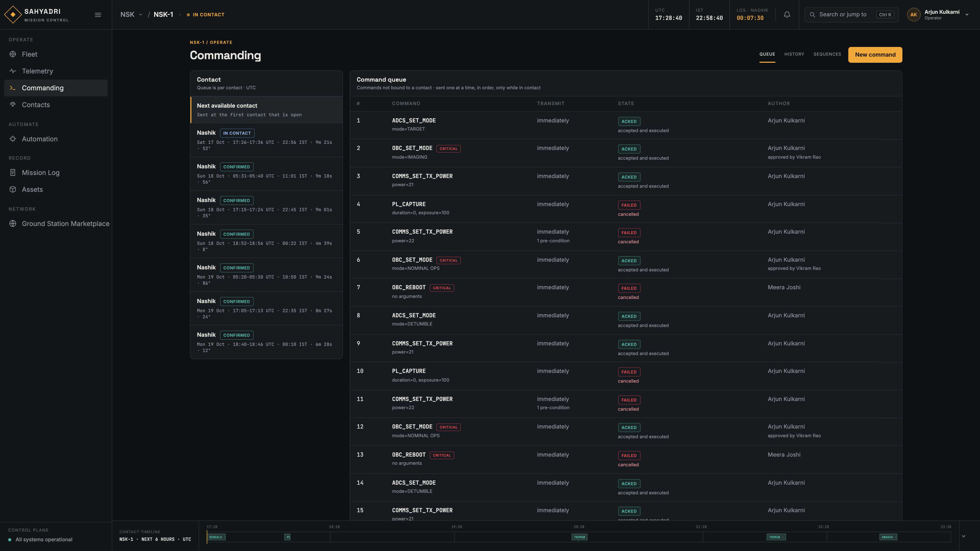Open Ground Station Marketplace
This screenshot has width=980, height=551.
pyautogui.click(x=56, y=224)
